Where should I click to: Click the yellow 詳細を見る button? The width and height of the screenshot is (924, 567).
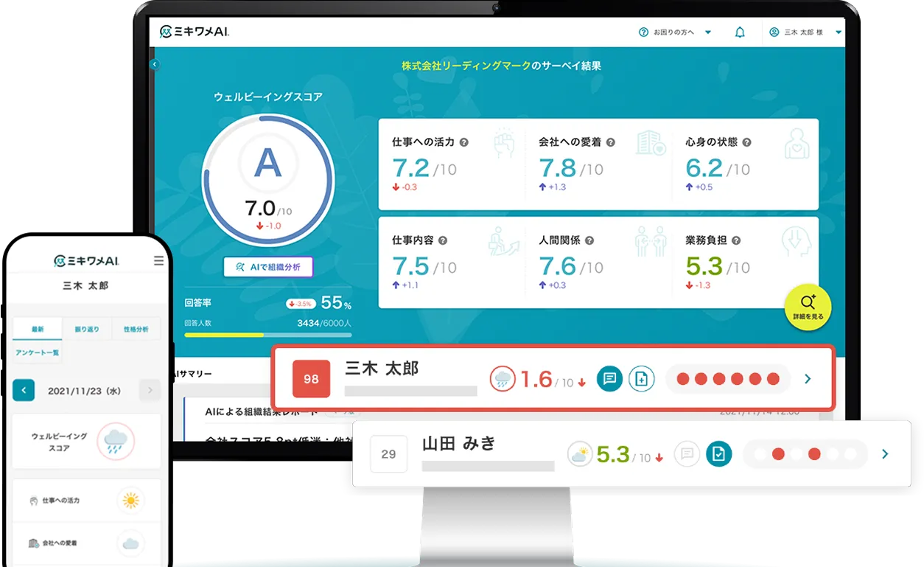[808, 307]
